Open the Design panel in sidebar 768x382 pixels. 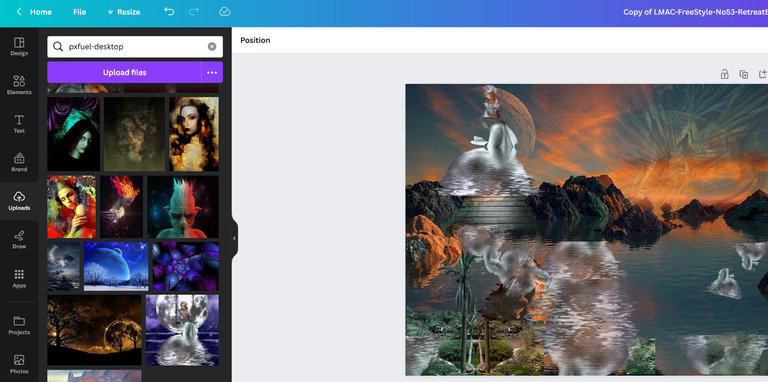(x=19, y=47)
